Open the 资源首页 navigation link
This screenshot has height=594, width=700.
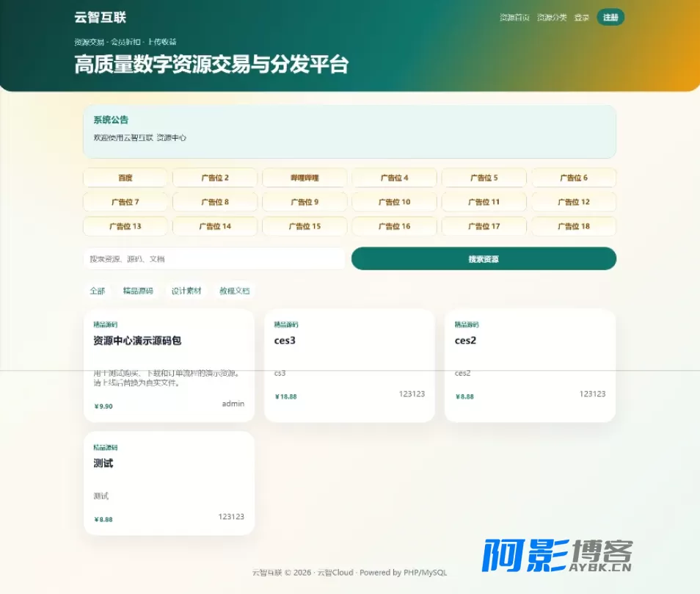pyautogui.click(x=514, y=18)
